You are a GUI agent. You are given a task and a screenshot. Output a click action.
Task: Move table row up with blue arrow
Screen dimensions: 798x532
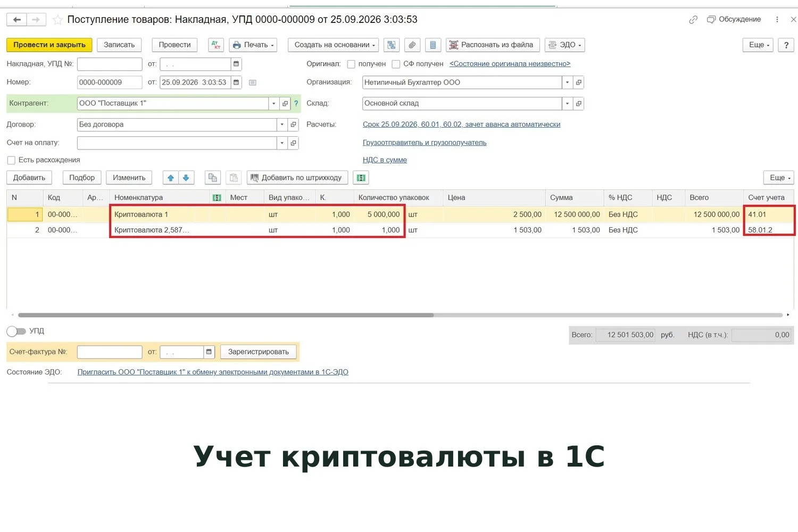pos(171,178)
